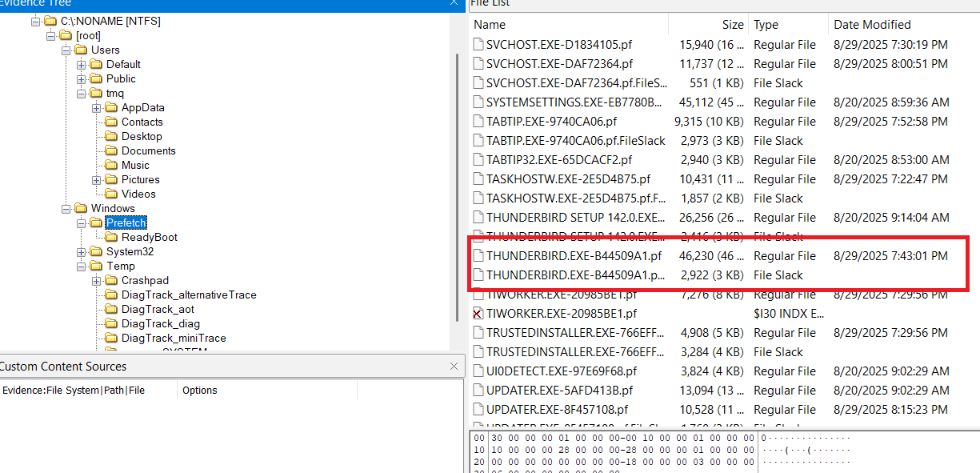Click the SVCHOST.EXE-D1834105.pf file icon
980x473 pixels.
pos(478,45)
